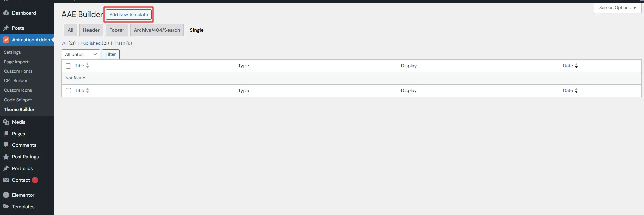Image resolution: width=644 pixels, height=215 pixels.
Task: Open the Trash templates link
Action: tap(120, 43)
